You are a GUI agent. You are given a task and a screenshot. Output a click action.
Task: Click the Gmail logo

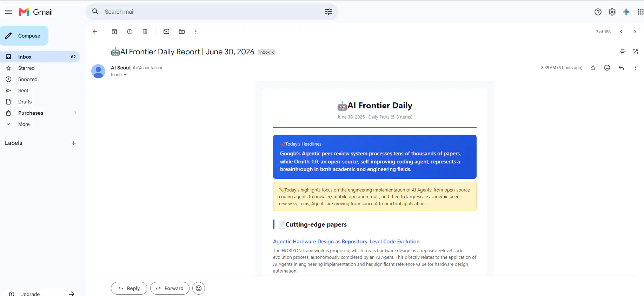pyautogui.click(x=35, y=12)
